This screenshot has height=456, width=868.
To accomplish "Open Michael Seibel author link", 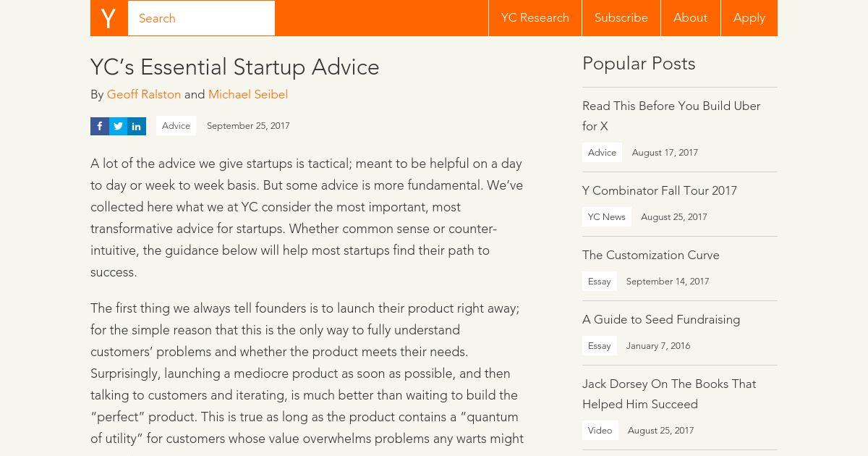I will (248, 94).
